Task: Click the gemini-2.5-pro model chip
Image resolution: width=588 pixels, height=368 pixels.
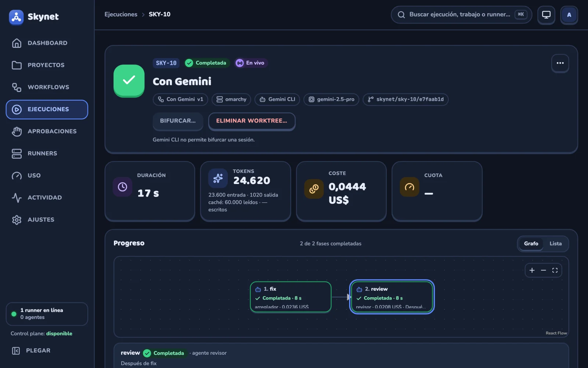Action: point(331,99)
